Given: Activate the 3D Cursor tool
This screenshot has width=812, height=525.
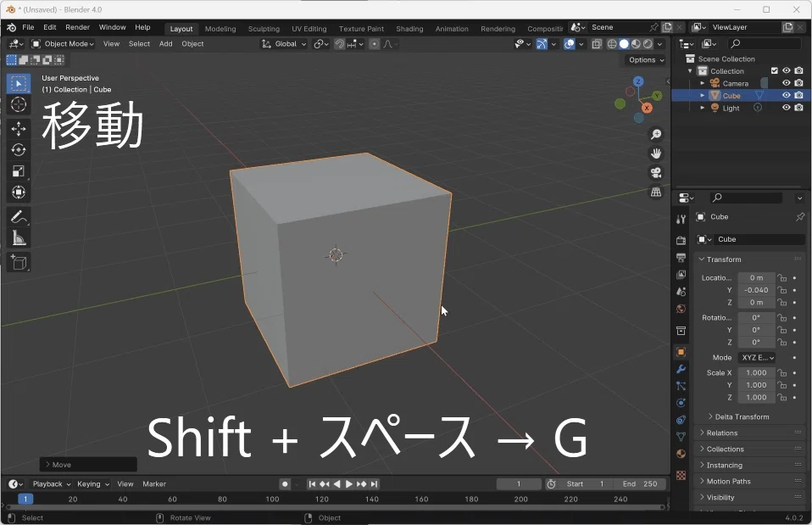Looking at the screenshot, I should [19, 105].
